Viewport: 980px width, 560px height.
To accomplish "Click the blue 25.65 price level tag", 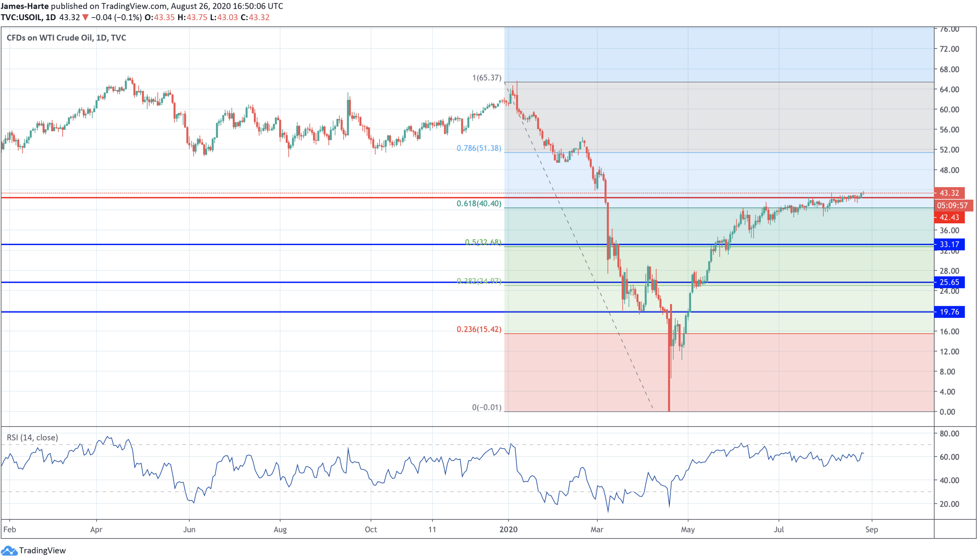I will point(949,282).
